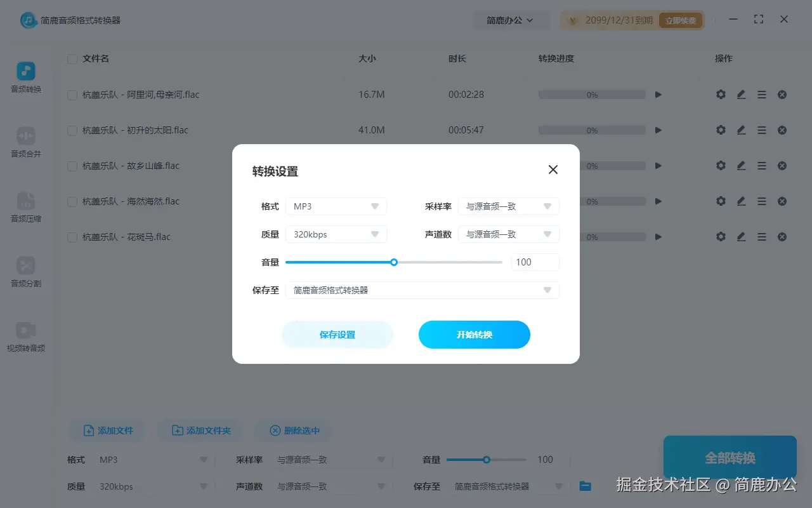
Task: Open the 质量 320kbps dropdown
Action: [x=336, y=234]
